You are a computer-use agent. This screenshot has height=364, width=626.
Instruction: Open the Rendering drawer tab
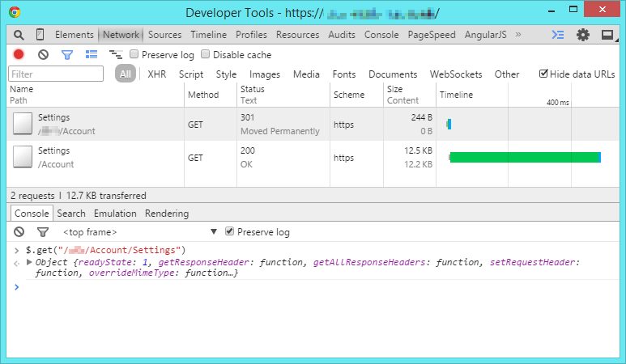click(167, 214)
